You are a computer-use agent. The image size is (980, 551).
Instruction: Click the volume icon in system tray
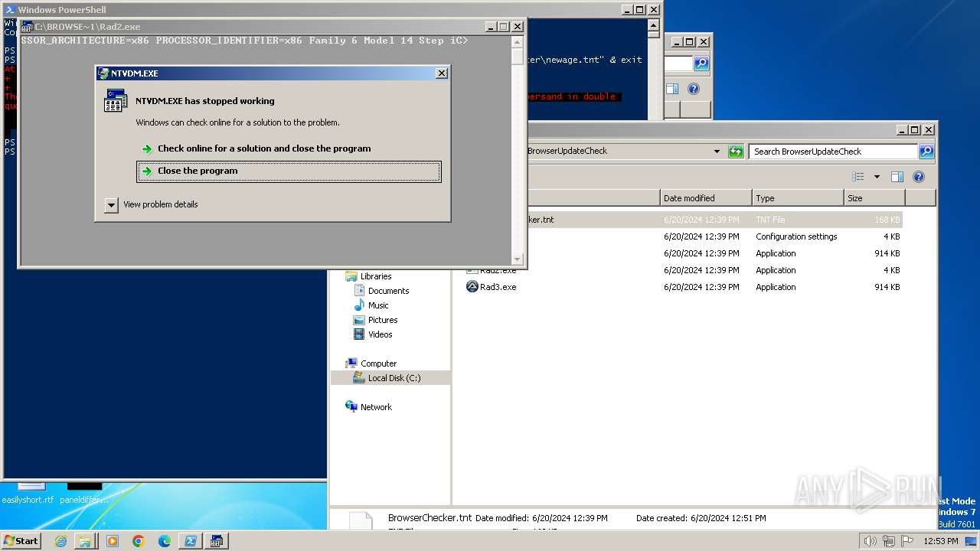pos(871,541)
